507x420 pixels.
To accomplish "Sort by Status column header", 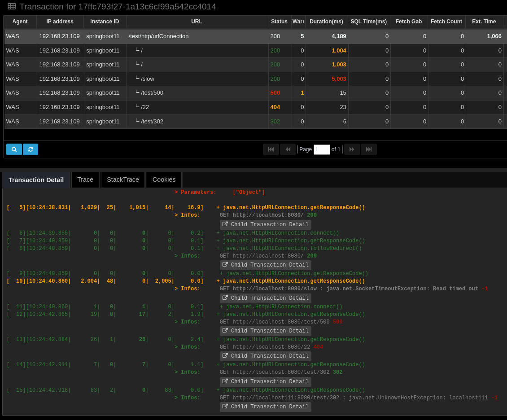I will pos(279,22).
